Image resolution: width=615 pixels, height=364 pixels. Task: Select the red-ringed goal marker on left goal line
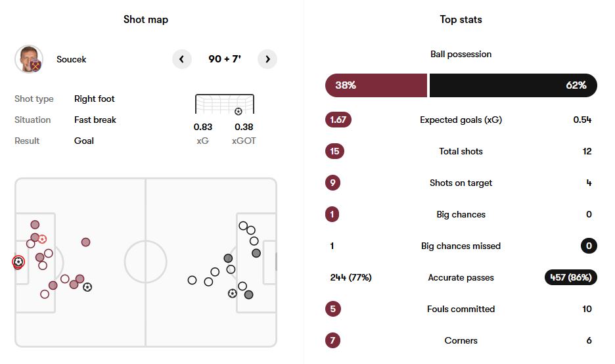18,262
